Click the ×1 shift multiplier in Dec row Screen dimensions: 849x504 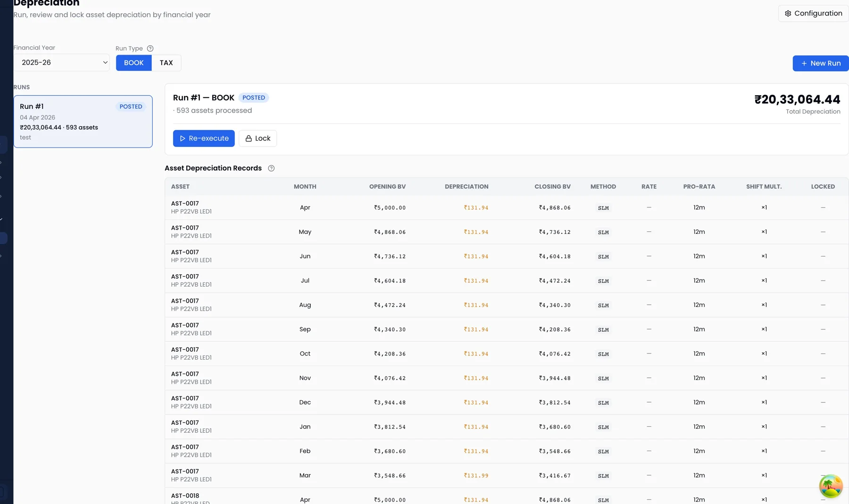coord(764,403)
